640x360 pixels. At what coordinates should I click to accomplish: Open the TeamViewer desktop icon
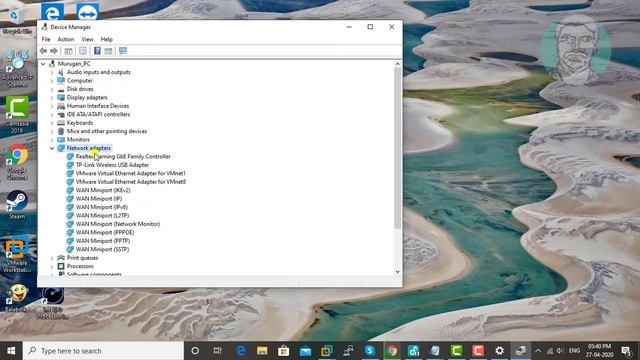point(87,12)
